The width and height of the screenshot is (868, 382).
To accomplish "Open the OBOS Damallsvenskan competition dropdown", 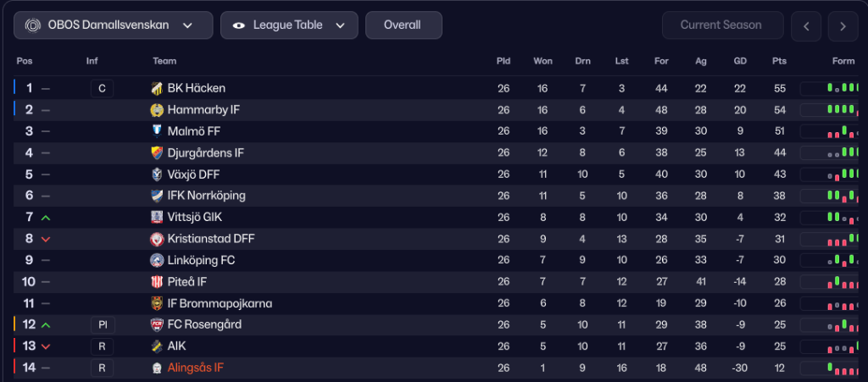I will coord(114,25).
